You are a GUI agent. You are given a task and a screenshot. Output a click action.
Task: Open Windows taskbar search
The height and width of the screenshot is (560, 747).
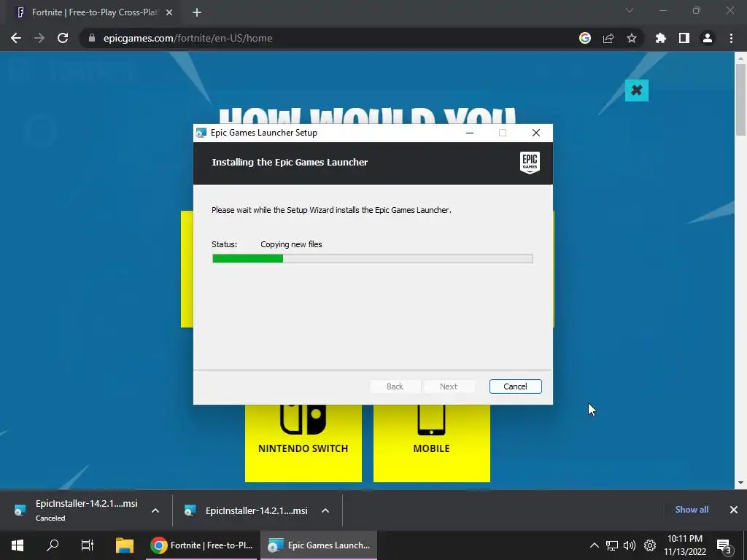[x=53, y=545]
